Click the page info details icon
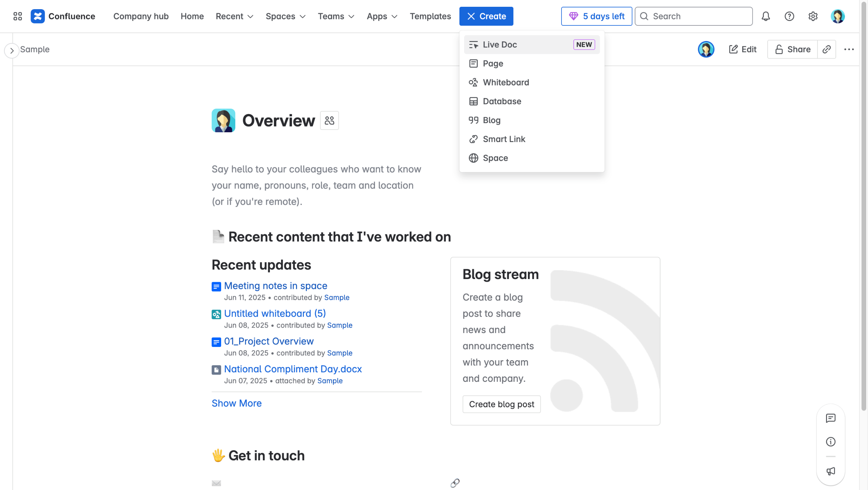The height and width of the screenshot is (490, 868). 831,442
